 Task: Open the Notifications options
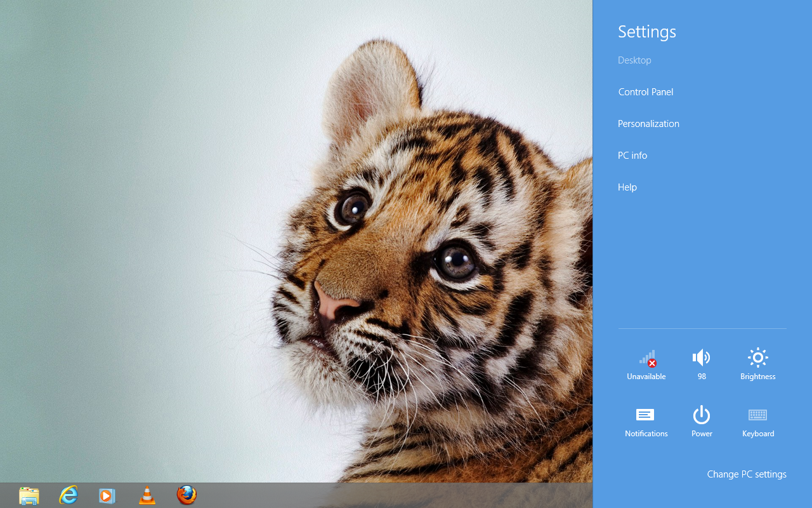click(646, 422)
